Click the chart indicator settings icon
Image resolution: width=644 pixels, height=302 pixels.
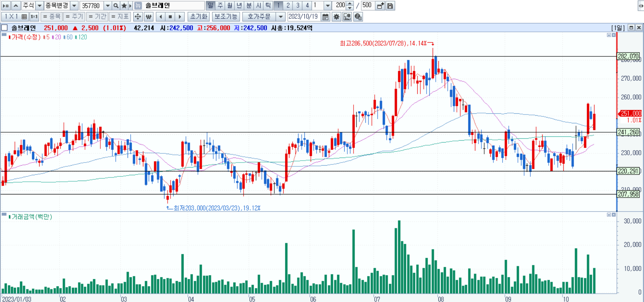[347, 17]
